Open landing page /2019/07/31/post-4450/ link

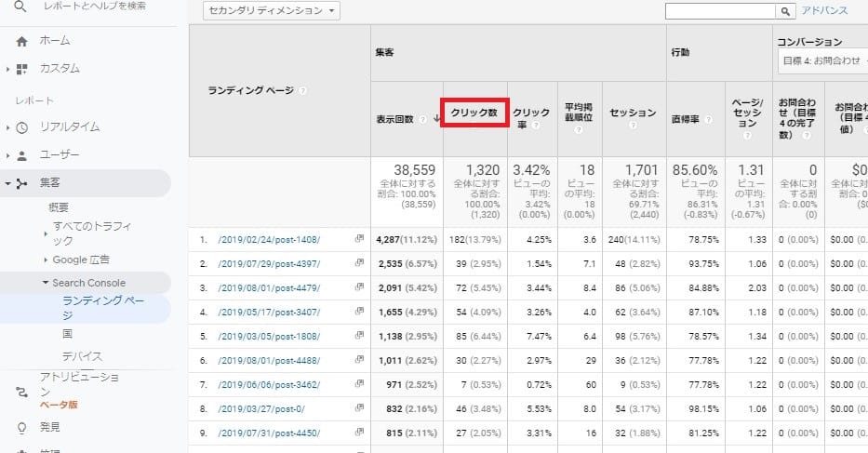pyautogui.click(x=269, y=433)
